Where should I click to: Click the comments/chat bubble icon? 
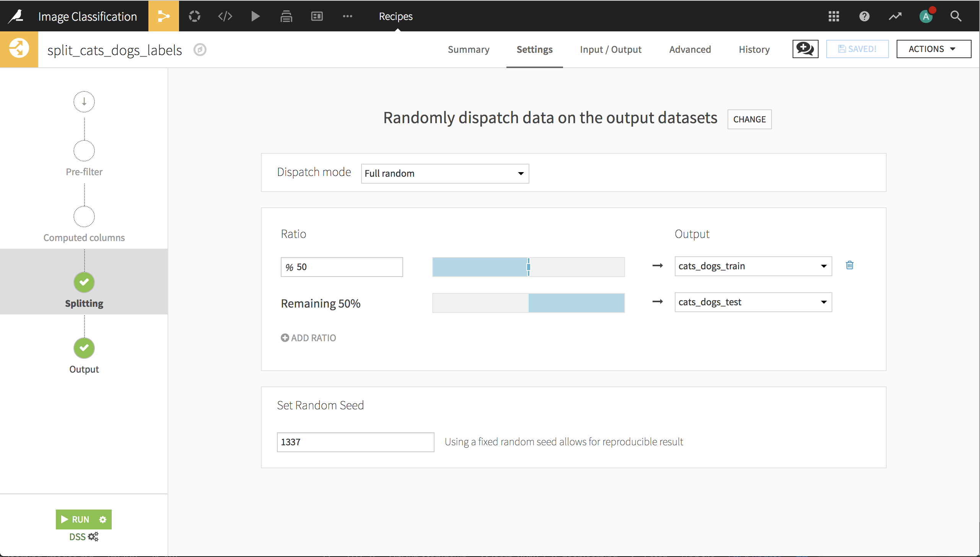pos(805,49)
